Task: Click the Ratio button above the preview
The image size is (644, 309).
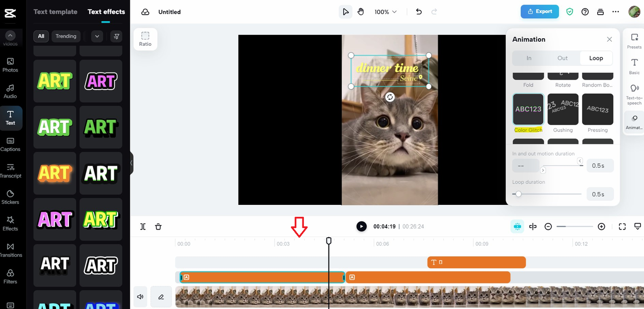Action: pyautogui.click(x=145, y=39)
